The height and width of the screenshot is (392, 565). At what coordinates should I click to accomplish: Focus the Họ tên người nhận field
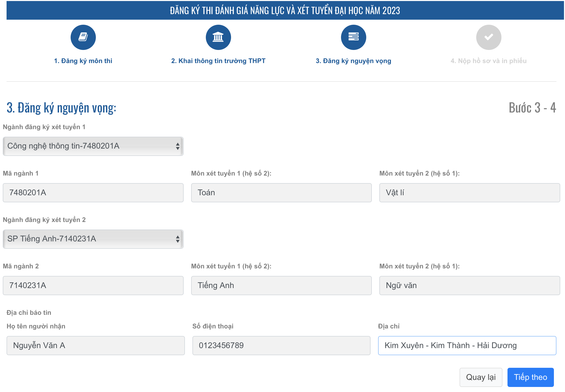pyautogui.click(x=96, y=345)
